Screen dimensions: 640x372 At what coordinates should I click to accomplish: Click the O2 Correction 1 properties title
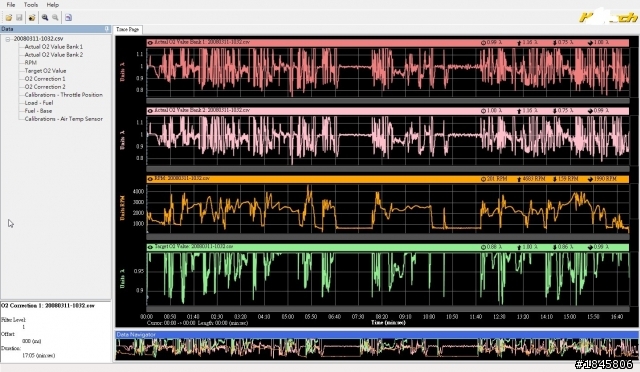point(48,305)
